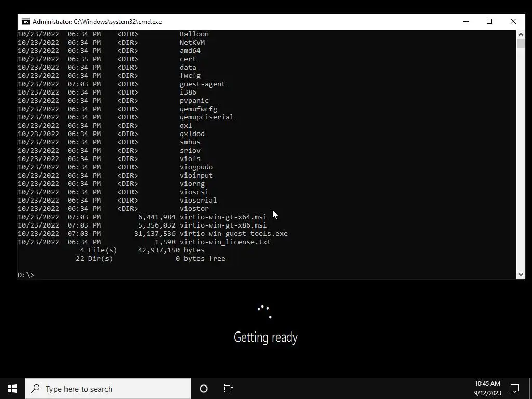Image resolution: width=532 pixels, height=399 pixels.
Task: Click the qemupciserial directory entry
Action: [207, 117]
